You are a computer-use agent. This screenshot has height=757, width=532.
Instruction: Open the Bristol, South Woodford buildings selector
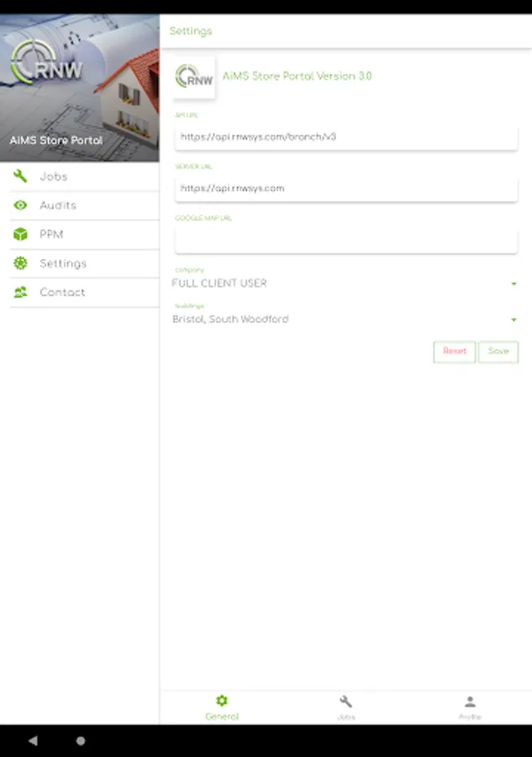pos(345,319)
